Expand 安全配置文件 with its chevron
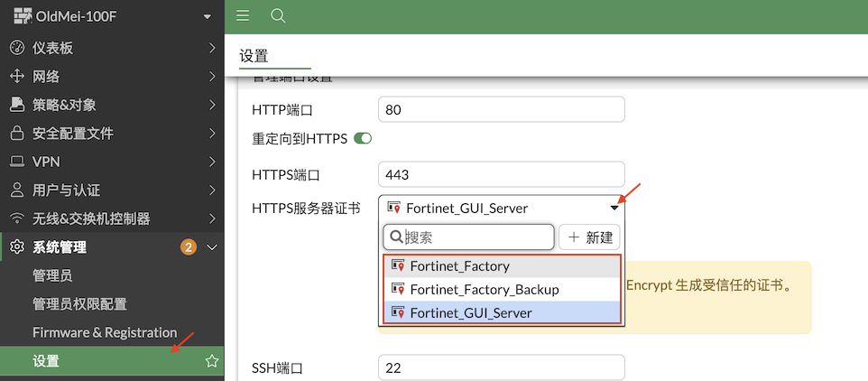The width and height of the screenshot is (868, 381). point(212,134)
